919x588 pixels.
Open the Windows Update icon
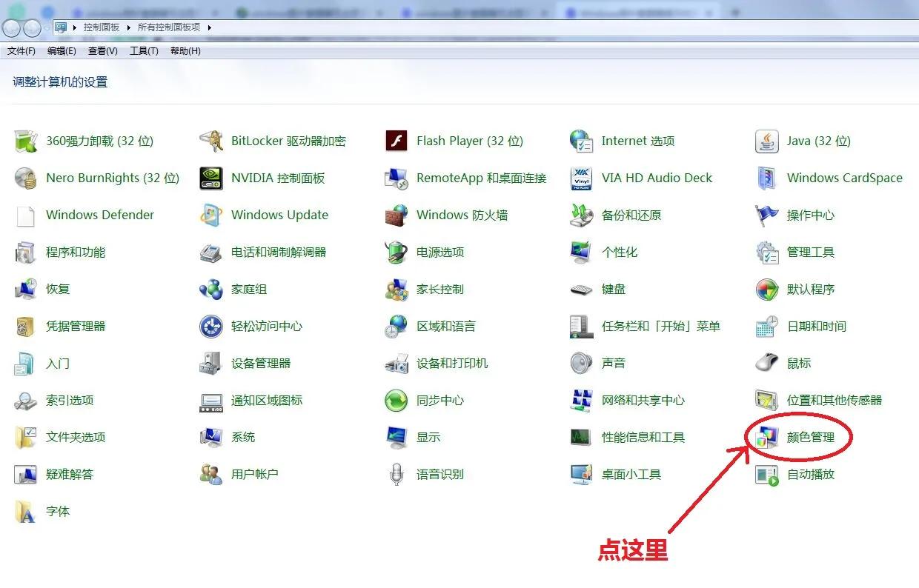pos(211,215)
